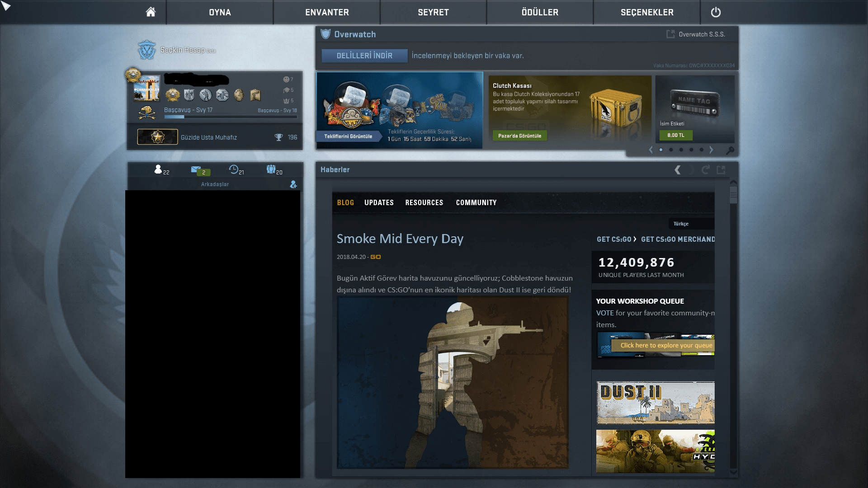Click the store search magnifier icon
The width and height of the screenshot is (868, 488).
coord(730,150)
